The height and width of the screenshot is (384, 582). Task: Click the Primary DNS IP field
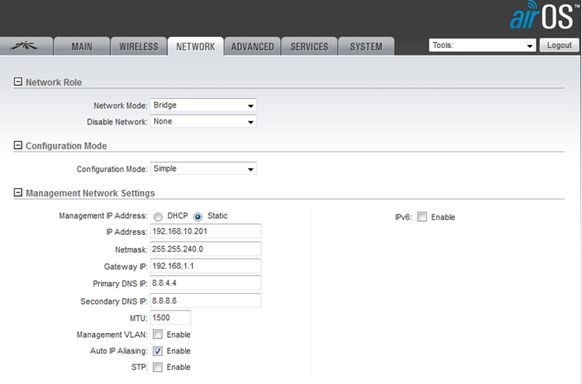206,283
